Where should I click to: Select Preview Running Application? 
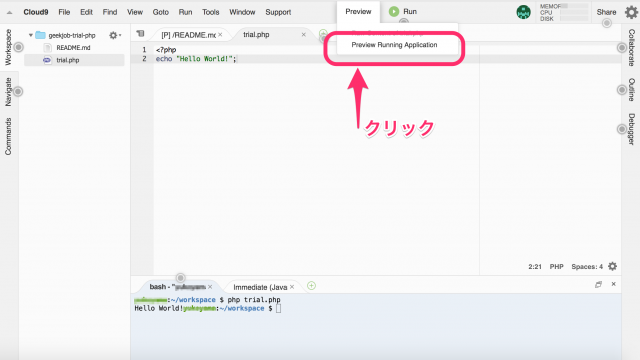pos(394,45)
